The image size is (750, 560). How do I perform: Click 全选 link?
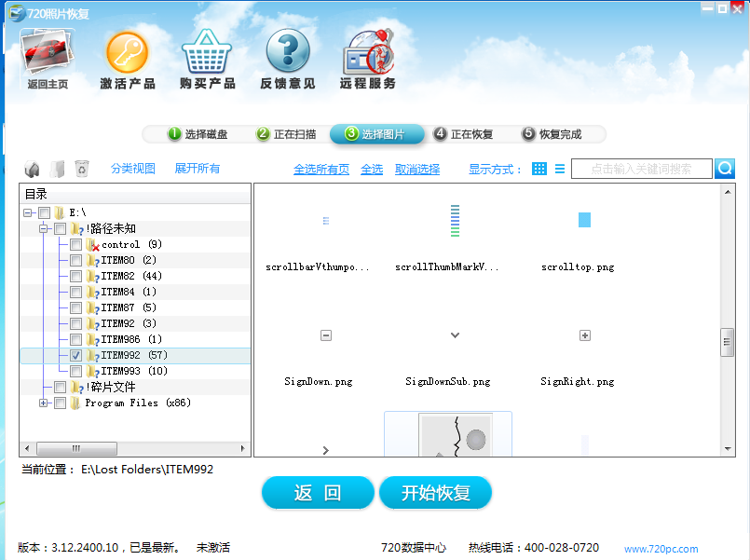point(372,170)
